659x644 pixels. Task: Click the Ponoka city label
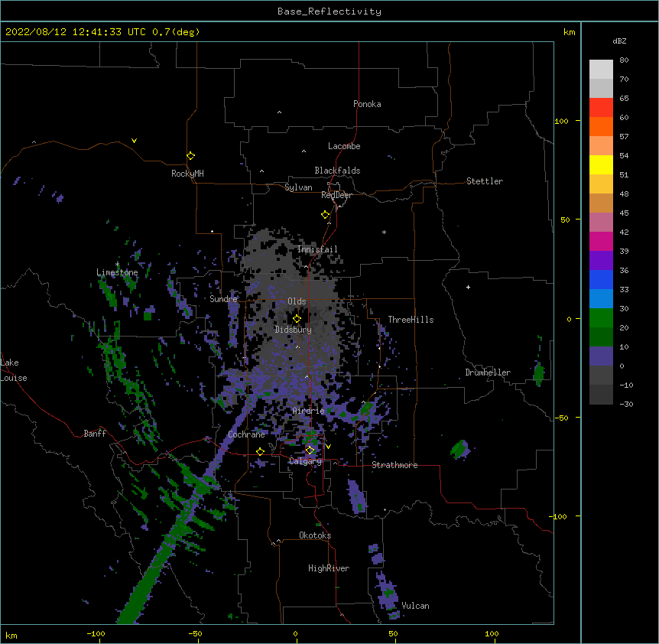[367, 104]
